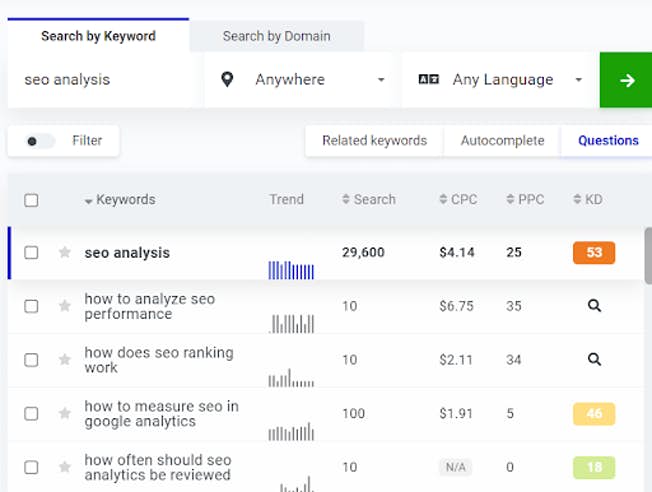Star 'how does seo ranking work' row
The height and width of the screenshot is (492, 652).
click(65, 360)
